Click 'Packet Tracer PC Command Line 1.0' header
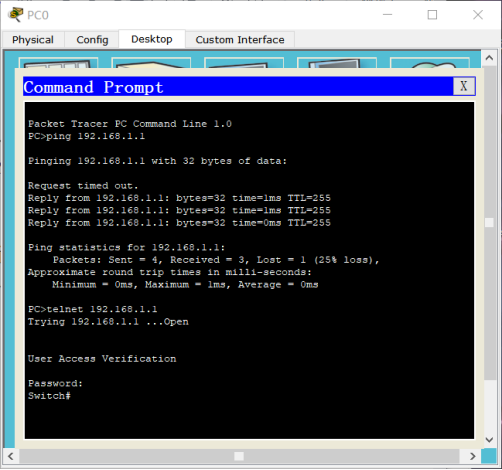 point(130,124)
